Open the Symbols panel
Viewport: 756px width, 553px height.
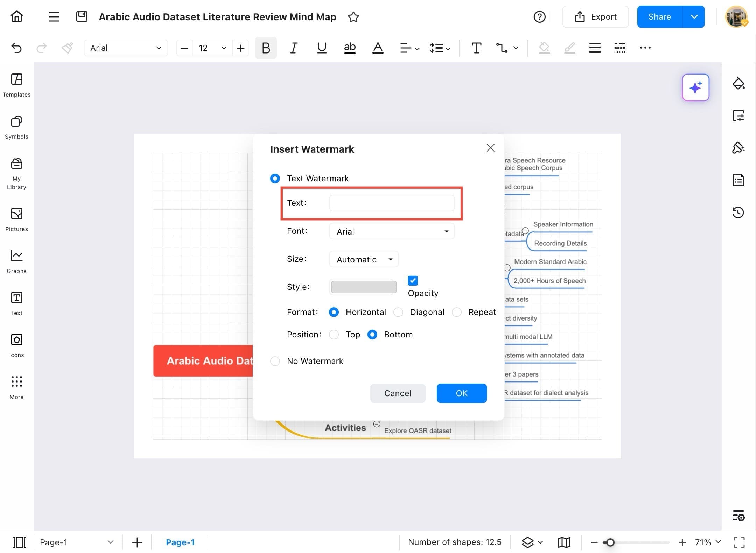(x=16, y=127)
